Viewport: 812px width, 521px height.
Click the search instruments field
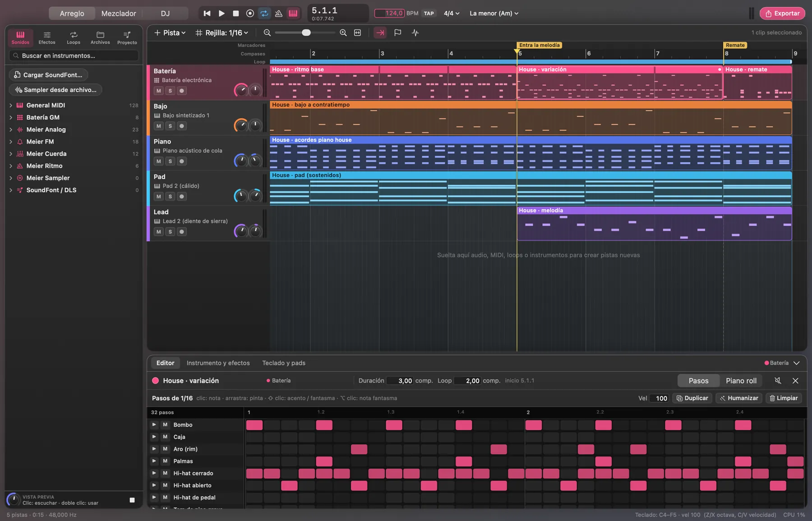point(74,55)
